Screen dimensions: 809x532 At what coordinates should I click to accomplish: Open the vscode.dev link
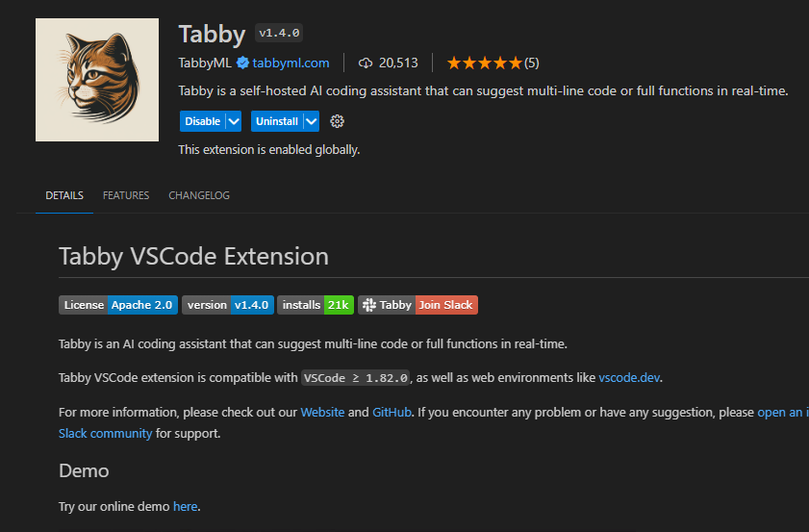pyautogui.click(x=629, y=378)
